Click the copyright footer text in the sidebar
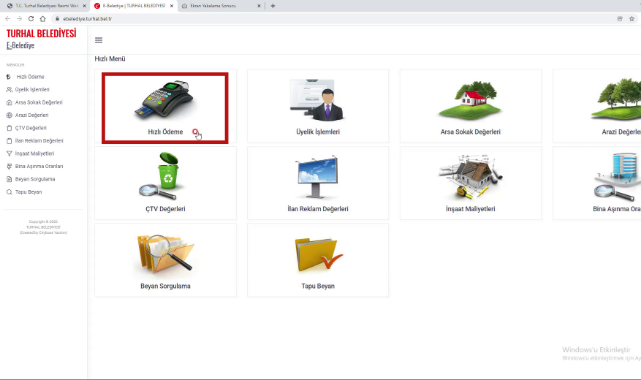641x380 pixels. [43, 227]
